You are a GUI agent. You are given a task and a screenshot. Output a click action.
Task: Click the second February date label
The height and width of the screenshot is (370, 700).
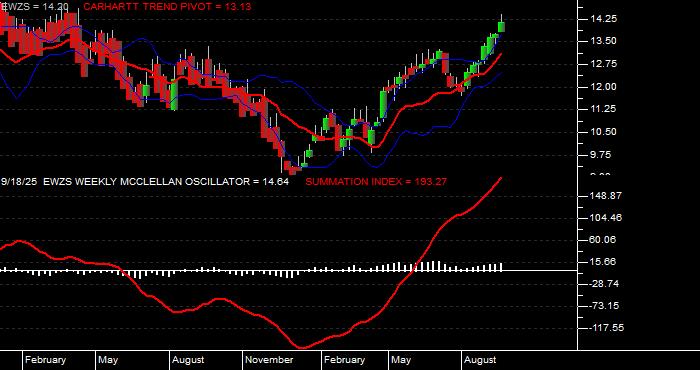tap(344, 360)
